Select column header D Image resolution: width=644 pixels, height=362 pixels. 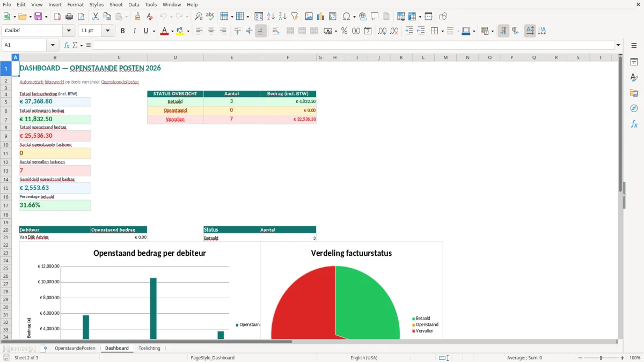[x=175, y=57]
